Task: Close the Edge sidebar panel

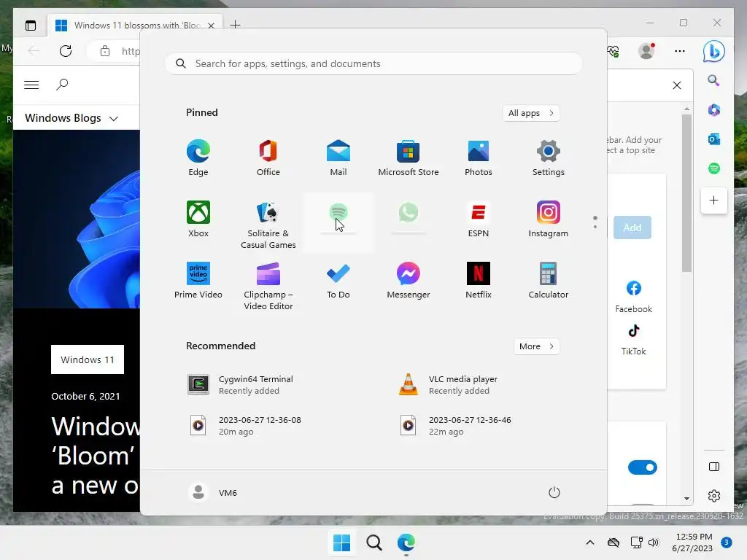Action: click(x=676, y=85)
